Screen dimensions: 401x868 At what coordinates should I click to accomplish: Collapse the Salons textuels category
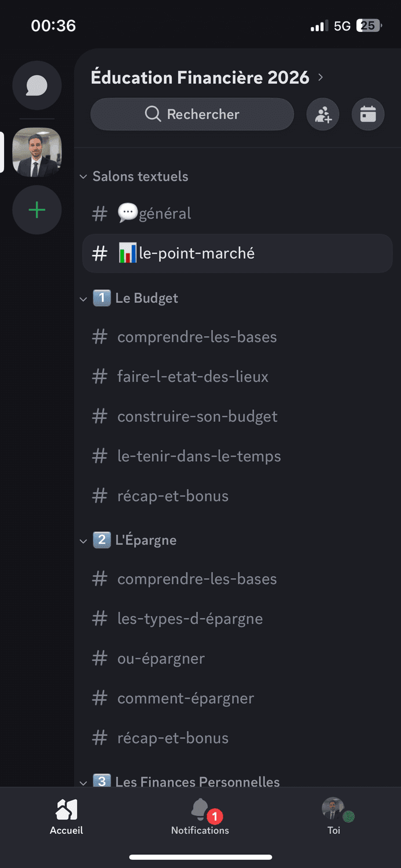140,176
